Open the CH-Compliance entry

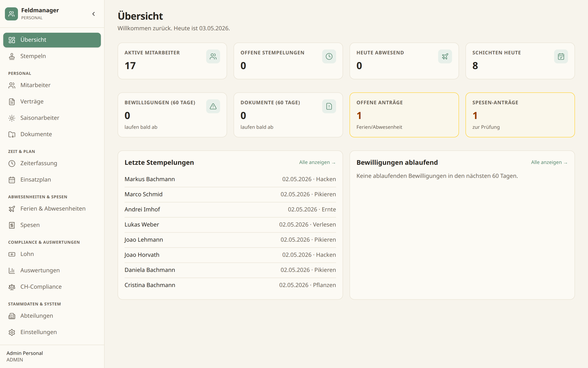tap(52, 287)
